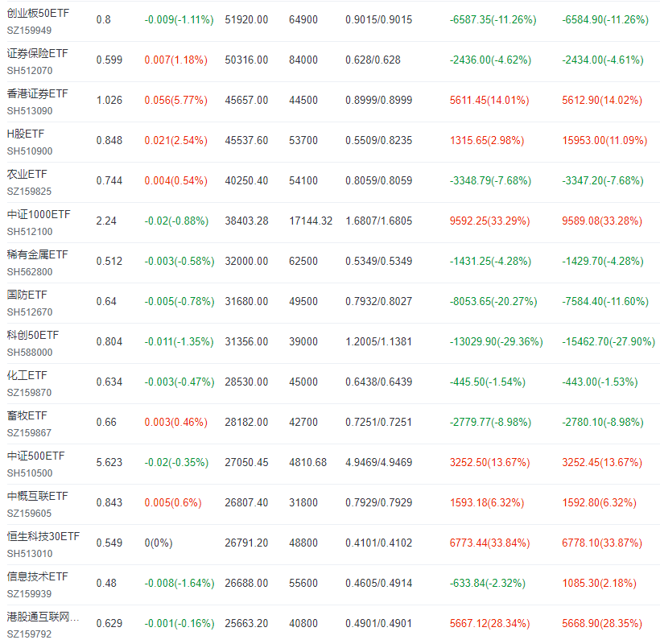Viewport: 660px width, 644px height.
Task: Click holding quantity 17144.32
Action: (x=311, y=221)
